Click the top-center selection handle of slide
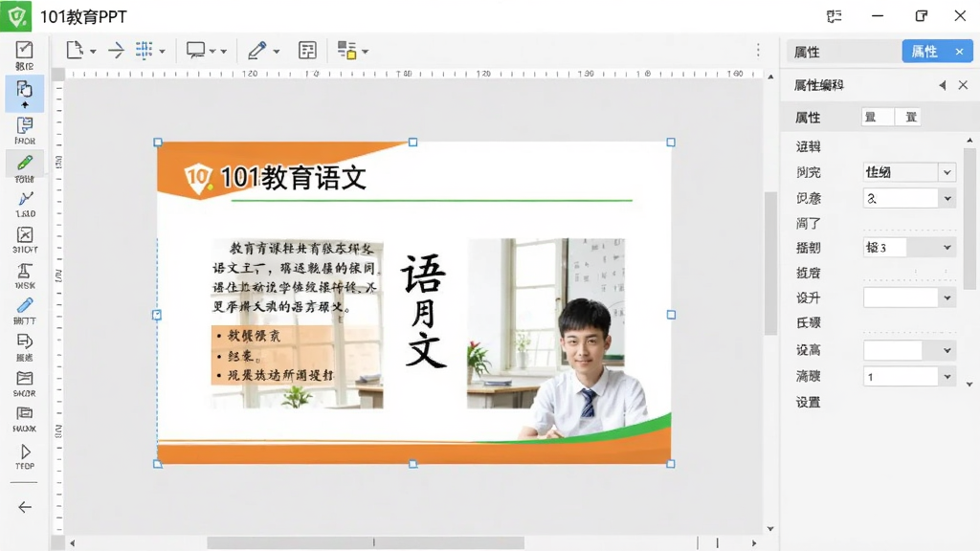Screen dimensions: 980x551 coord(413,143)
